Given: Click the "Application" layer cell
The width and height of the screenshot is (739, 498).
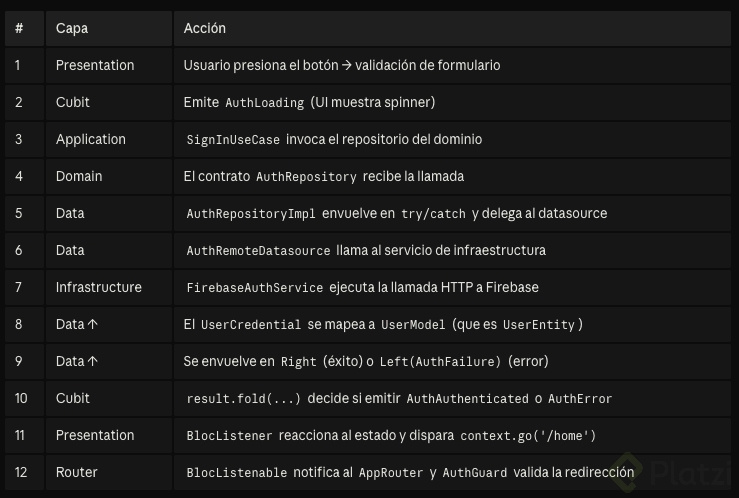Looking at the screenshot, I should point(91,139).
